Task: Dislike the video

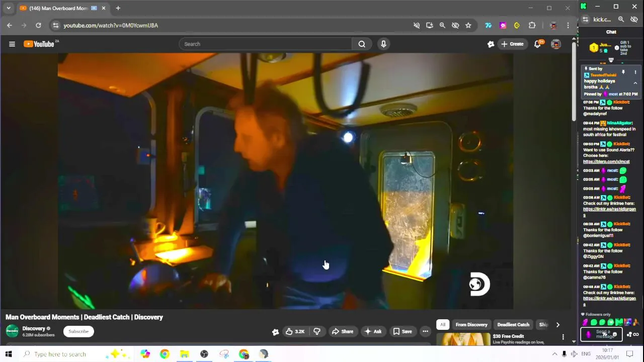Action: point(317,331)
